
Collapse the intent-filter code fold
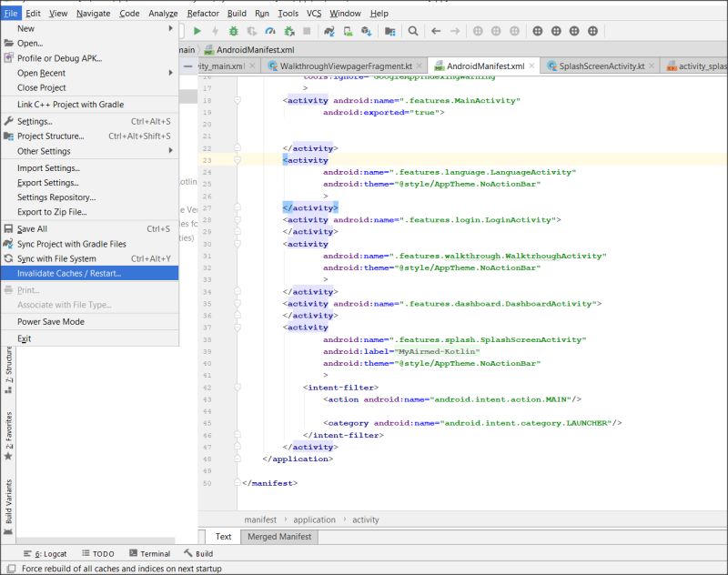click(238, 387)
